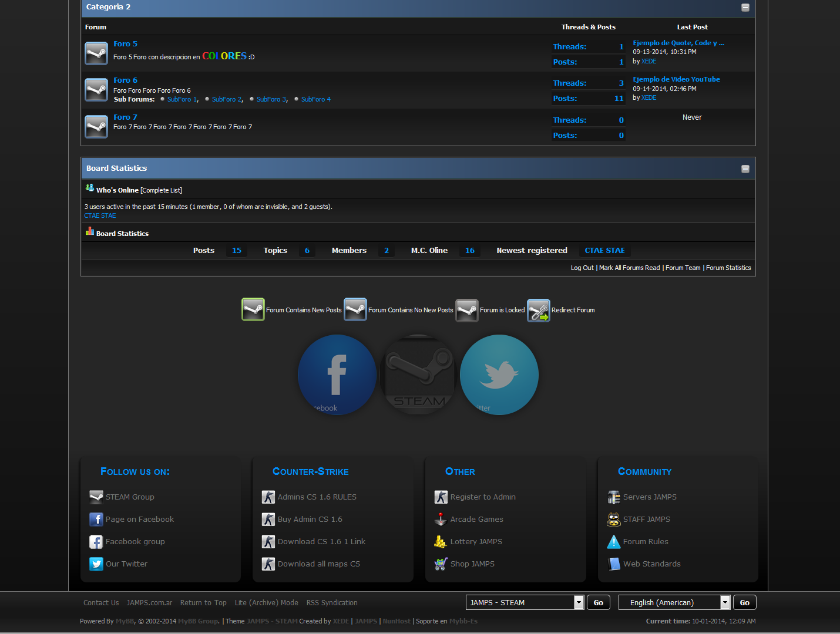Collapse the Categoria 2 section
The image size is (840, 634).
(x=745, y=8)
